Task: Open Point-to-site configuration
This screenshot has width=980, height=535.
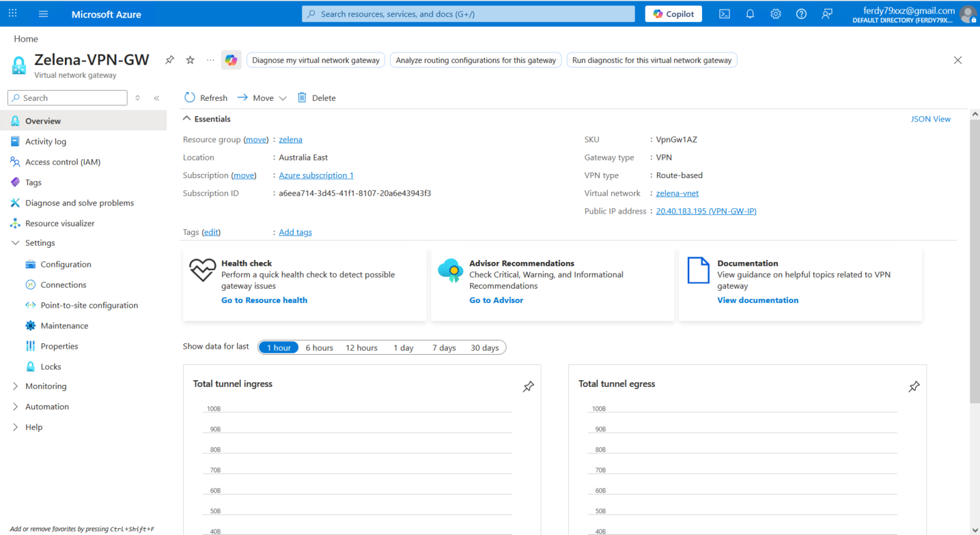Action: click(x=89, y=305)
